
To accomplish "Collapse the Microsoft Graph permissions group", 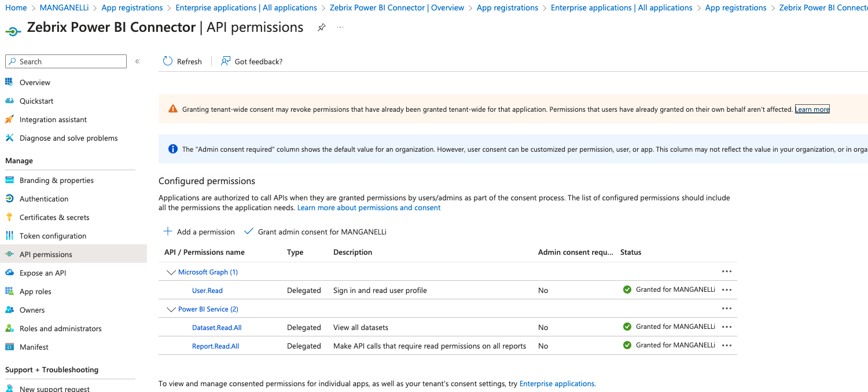I will [171, 272].
